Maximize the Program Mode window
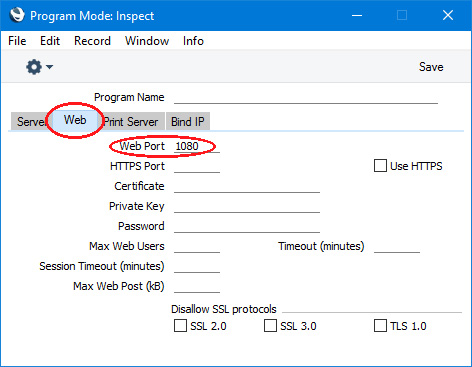472x367 pixels. coord(402,15)
